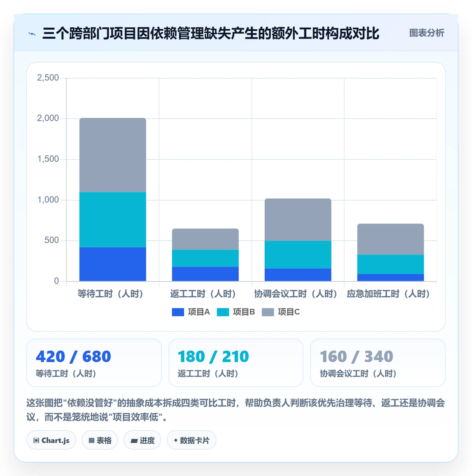The image size is (472, 476).
Task: Click 项目B segment of 等待工时 bar
Action: [113, 219]
